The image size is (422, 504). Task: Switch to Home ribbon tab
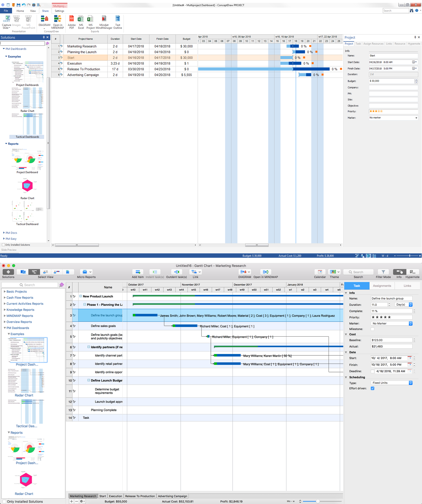tap(20, 11)
